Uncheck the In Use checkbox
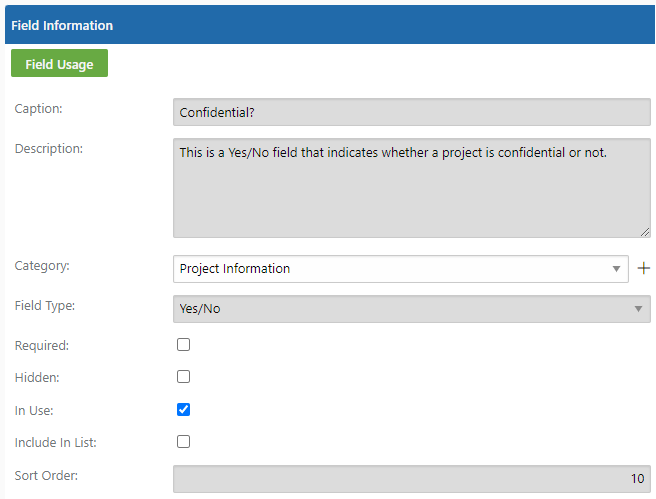656x499 pixels. 183,409
